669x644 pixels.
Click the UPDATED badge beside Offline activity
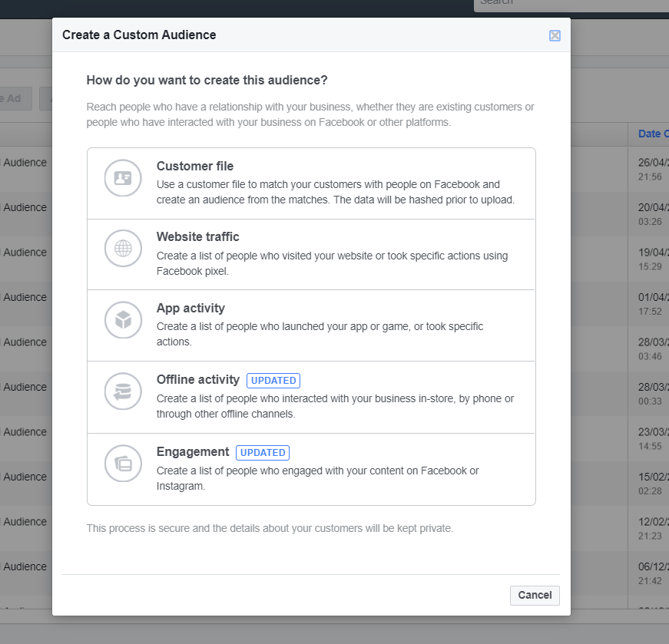pos(273,380)
